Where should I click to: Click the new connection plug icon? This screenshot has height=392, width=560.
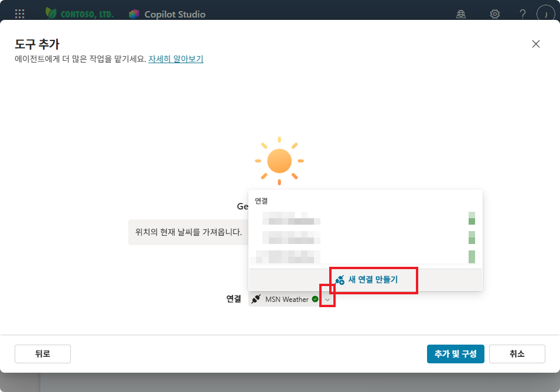340,280
